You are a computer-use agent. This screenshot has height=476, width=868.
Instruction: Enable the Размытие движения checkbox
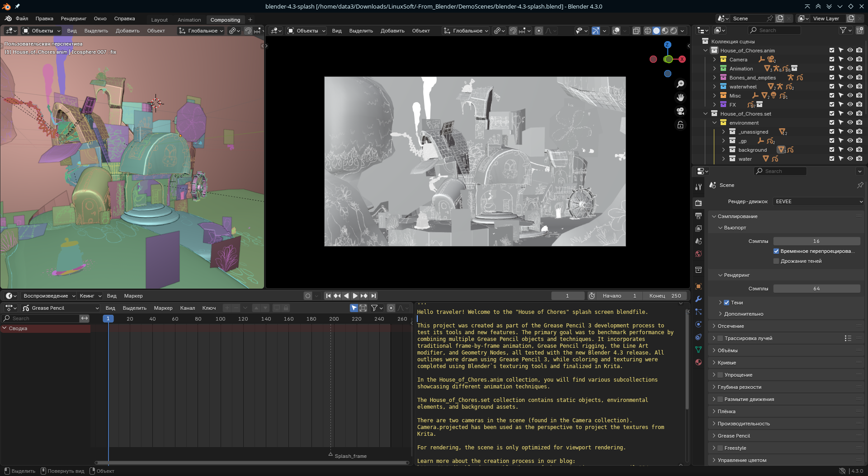720,399
